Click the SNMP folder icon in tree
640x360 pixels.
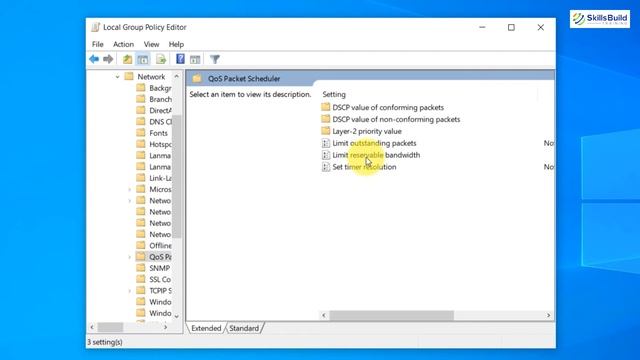click(x=141, y=268)
